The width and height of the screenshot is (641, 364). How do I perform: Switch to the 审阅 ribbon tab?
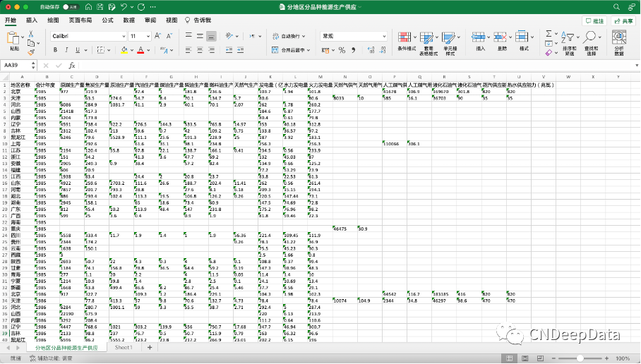click(x=150, y=20)
